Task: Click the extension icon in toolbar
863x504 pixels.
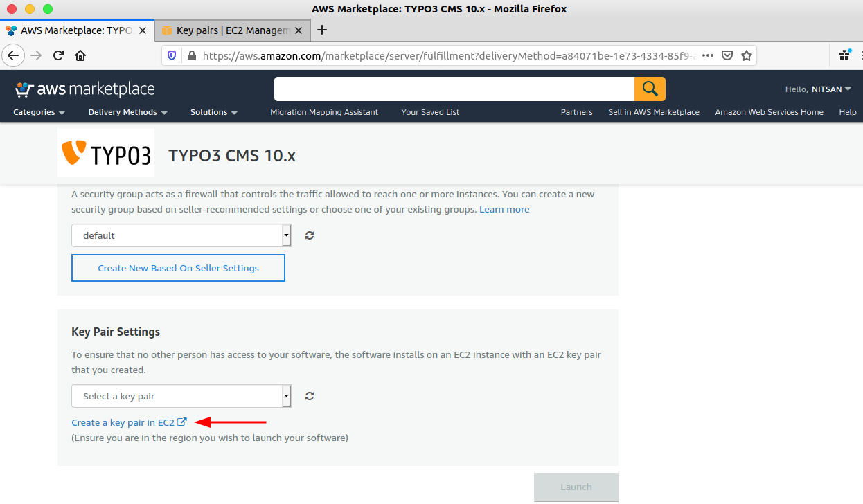Action: (845, 55)
